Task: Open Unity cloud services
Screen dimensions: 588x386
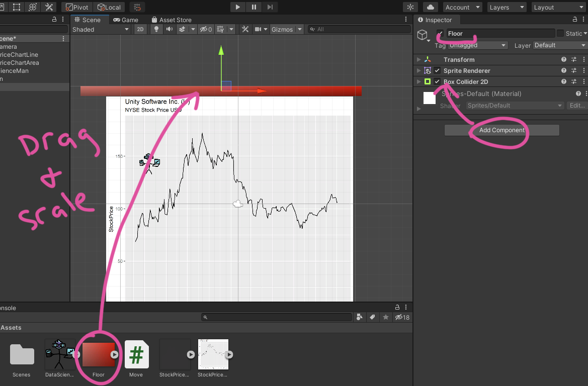Action: coord(431,7)
